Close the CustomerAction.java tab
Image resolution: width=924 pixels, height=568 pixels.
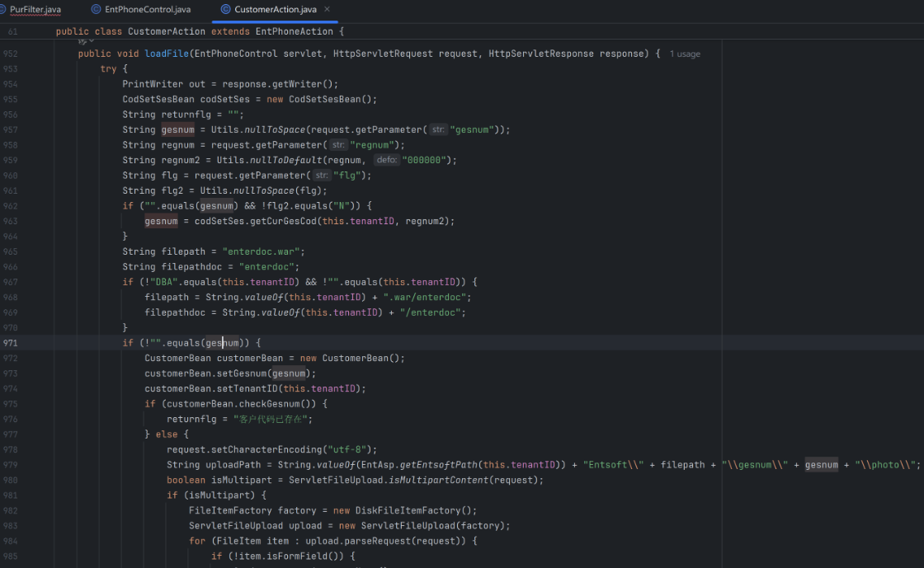click(328, 9)
